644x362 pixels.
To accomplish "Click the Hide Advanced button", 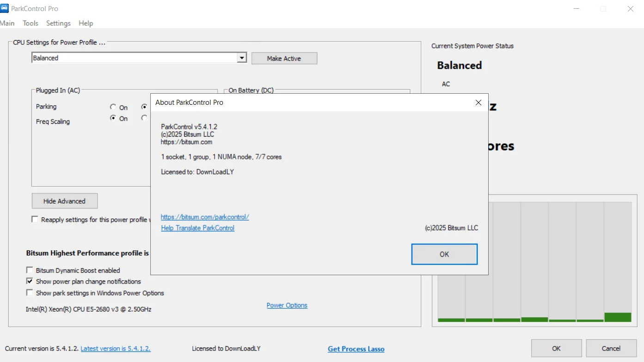I will click(65, 201).
